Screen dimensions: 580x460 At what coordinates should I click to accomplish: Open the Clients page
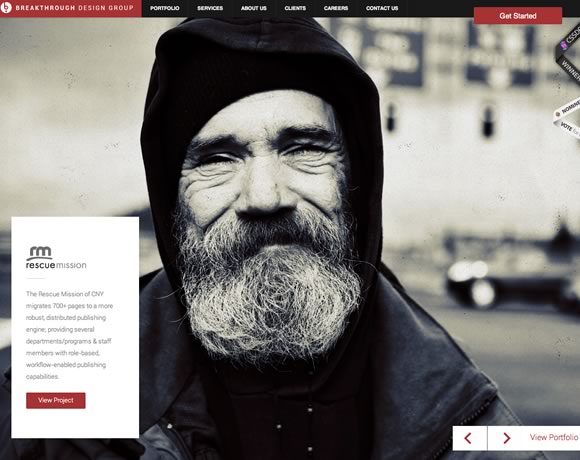pos(295,8)
